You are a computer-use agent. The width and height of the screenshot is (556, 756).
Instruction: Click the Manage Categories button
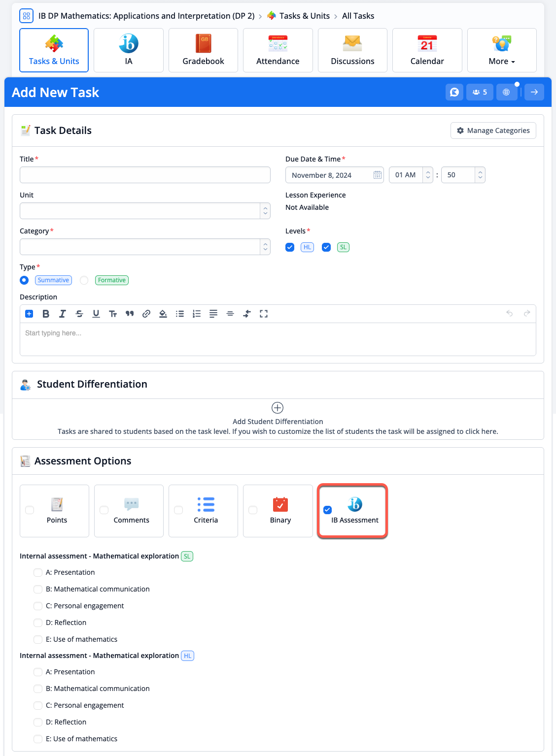[x=493, y=131]
